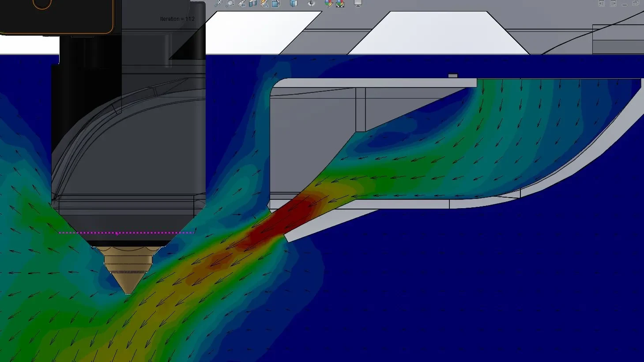Open the View Orientation cube dropdown
This screenshot has height=362, width=644.
[x=277, y=3]
